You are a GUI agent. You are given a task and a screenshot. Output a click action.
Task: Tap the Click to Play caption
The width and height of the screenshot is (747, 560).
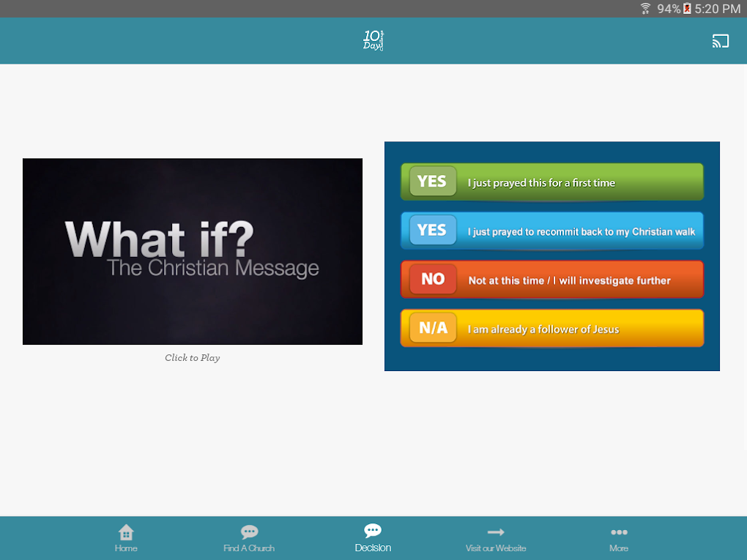(x=193, y=358)
